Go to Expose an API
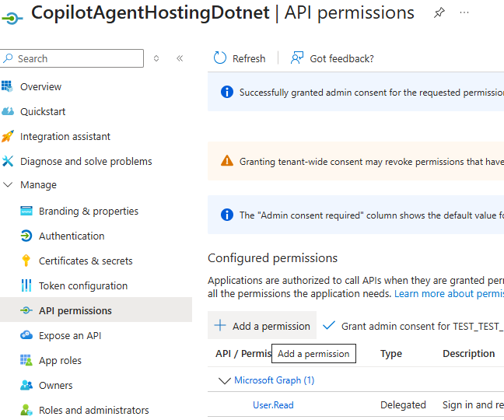The width and height of the screenshot is (504, 420). point(70,335)
